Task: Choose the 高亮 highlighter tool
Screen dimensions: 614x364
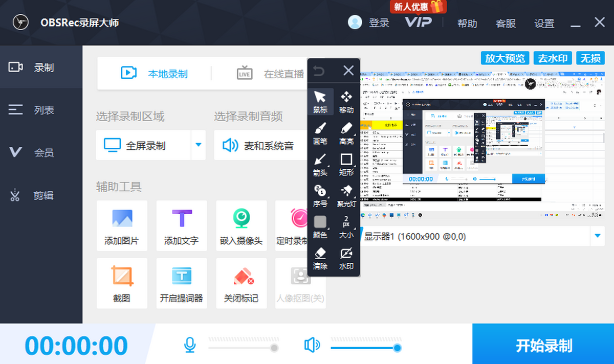Action: click(346, 133)
